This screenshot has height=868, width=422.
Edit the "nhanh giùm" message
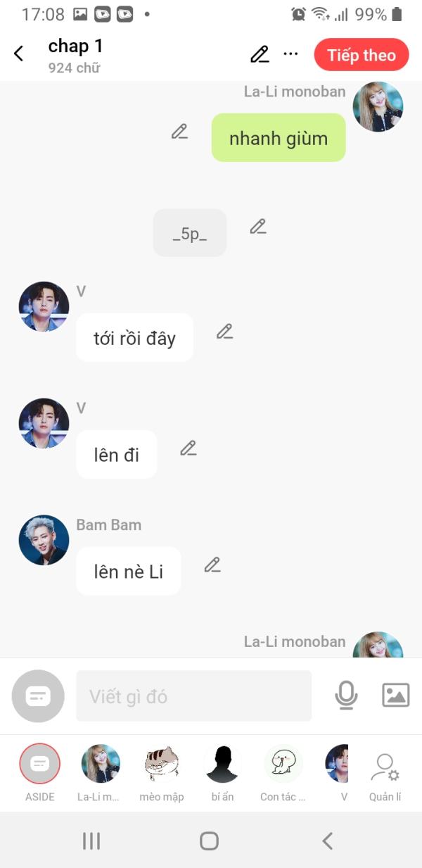click(179, 132)
